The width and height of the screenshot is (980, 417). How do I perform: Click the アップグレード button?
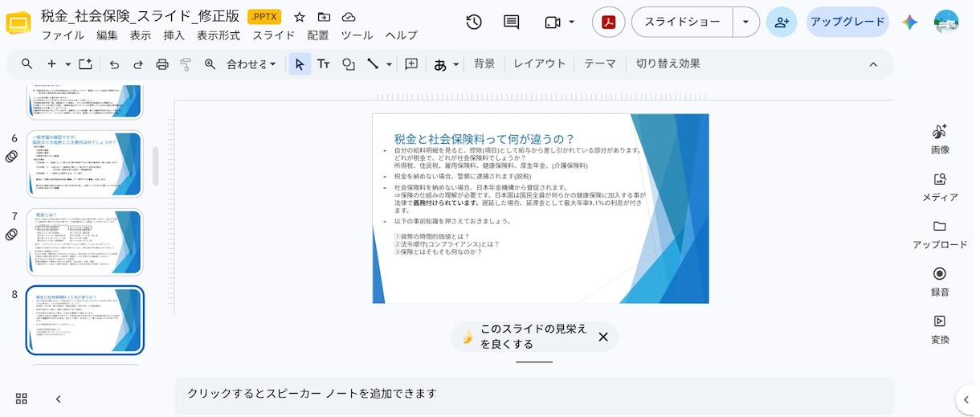pos(847,22)
